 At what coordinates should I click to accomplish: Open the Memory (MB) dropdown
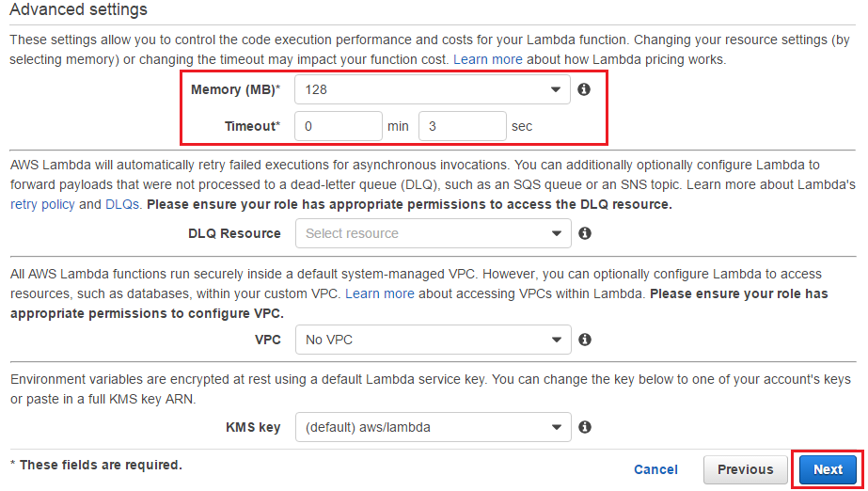click(433, 89)
